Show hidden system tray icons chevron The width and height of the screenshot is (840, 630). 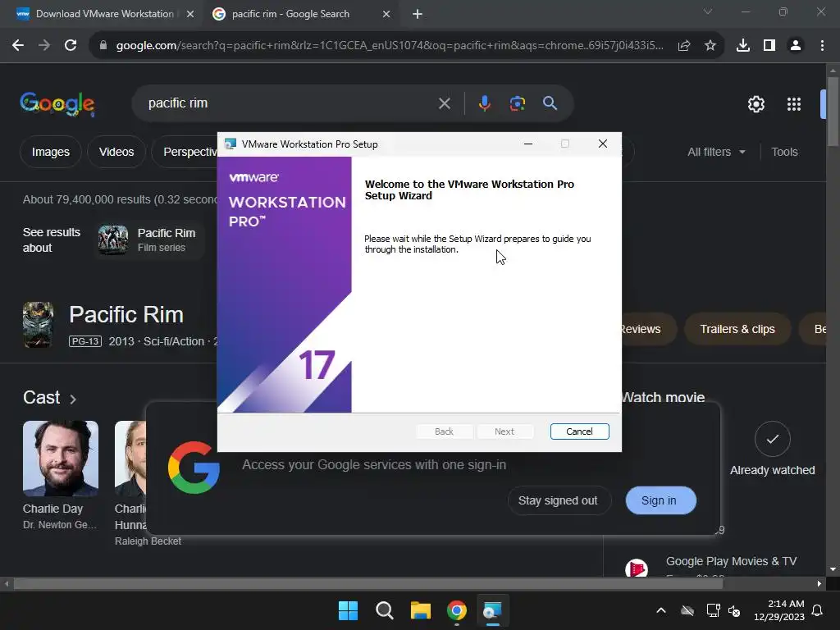[661, 610]
